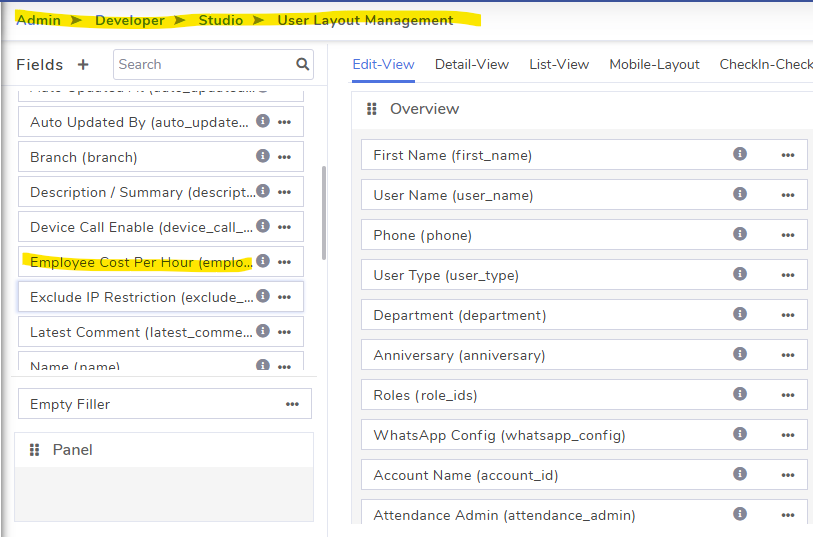Image resolution: width=813 pixels, height=537 pixels.
Task: Open info icon for Auto Updated By field
Action: pos(263,121)
